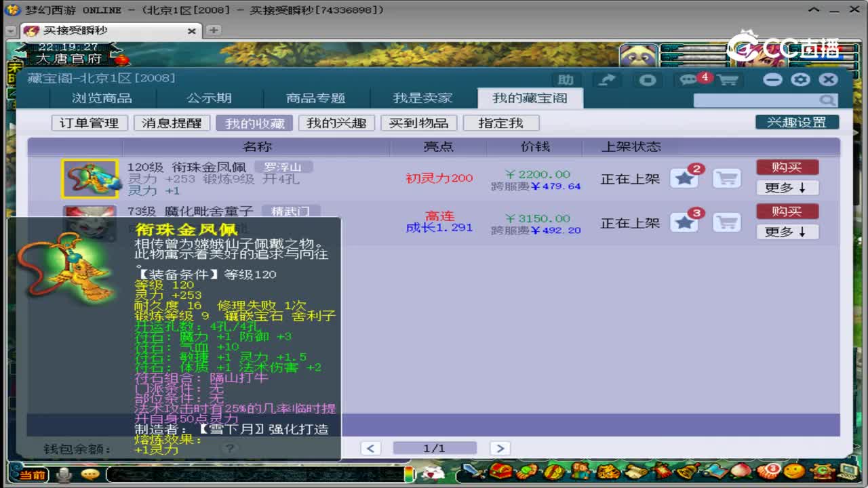Viewport: 868px width, 488px height.
Task: Click the 名称 column header
Action: (x=257, y=146)
